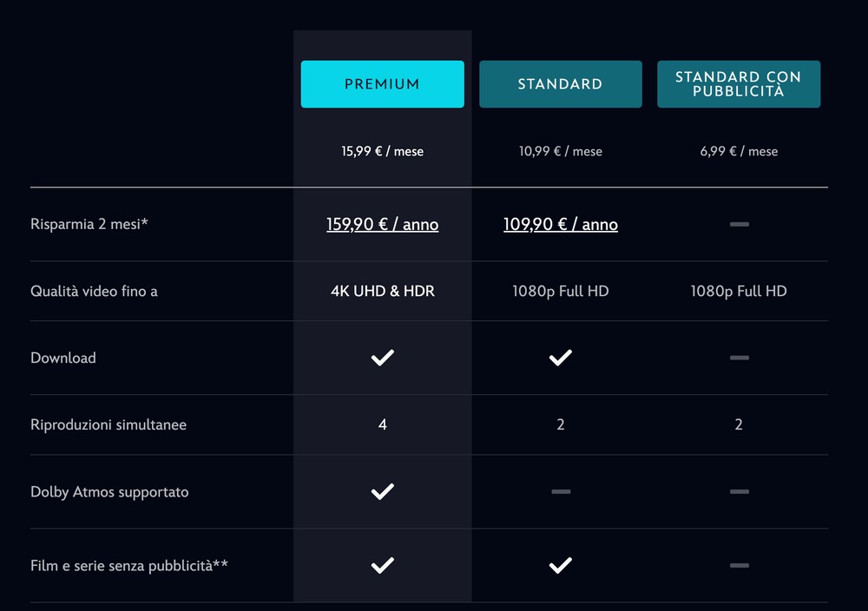Click the dash for ad plan Download
Screen dimensions: 868x611
click(x=739, y=358)
